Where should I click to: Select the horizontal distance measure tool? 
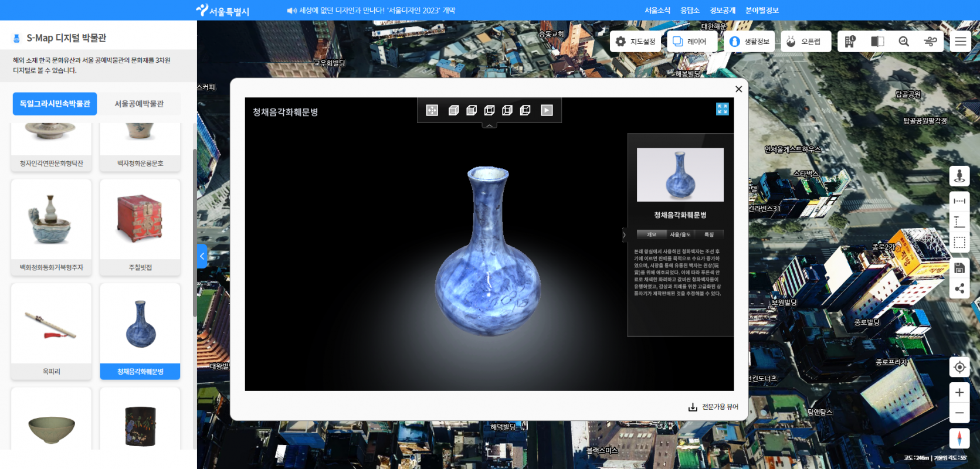coord(959,201)
